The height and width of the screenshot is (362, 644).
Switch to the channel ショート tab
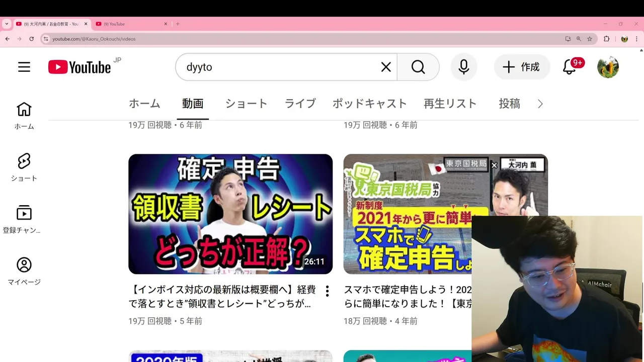pyautogui.click(x=246, y=104)
